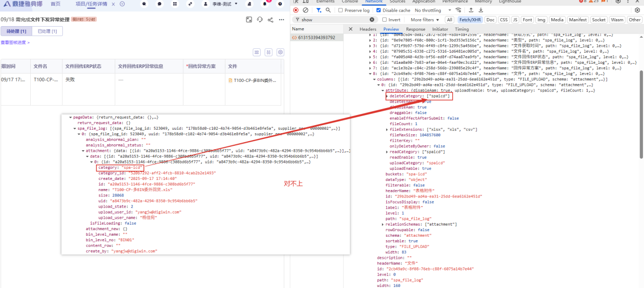Expand task view to fullscreen

coord(249,20)
